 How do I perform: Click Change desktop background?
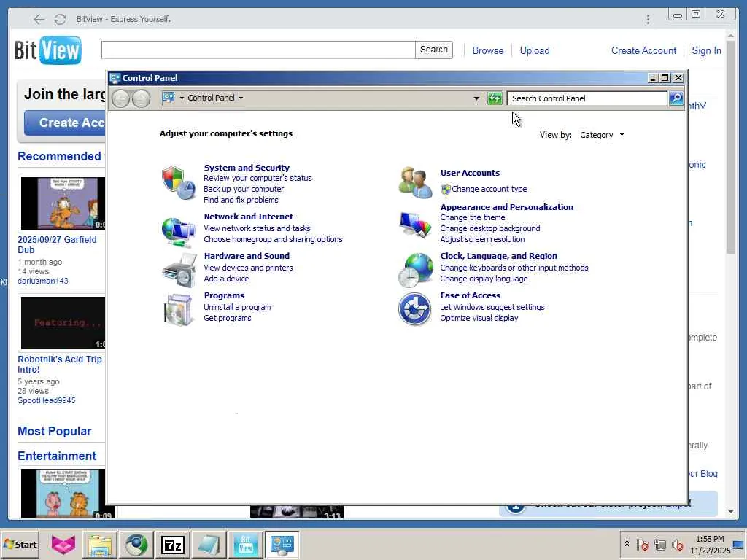pos(489,228)
